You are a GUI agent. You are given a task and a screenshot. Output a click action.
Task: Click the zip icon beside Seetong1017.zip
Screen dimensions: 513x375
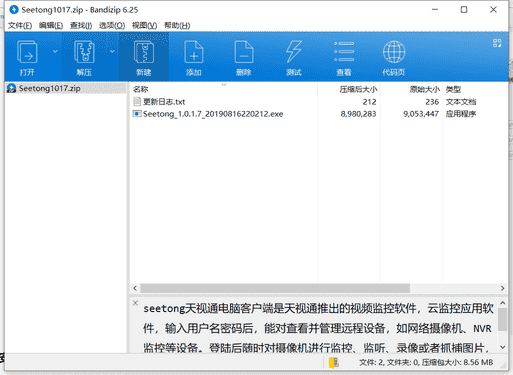click(x=12, y=88)
